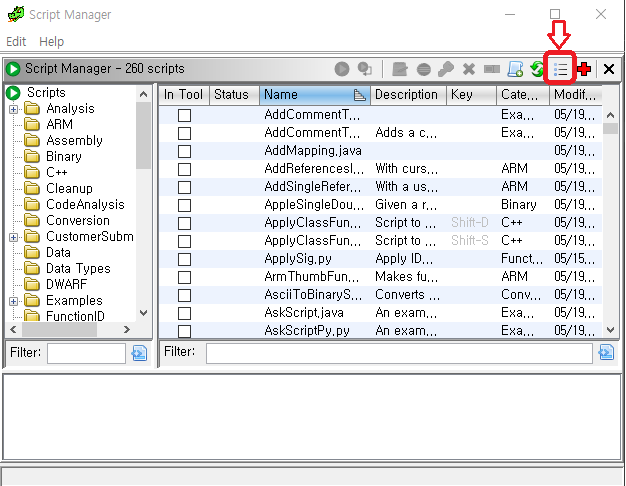The width and height of the screenshot is (626, 486).
Task: Select the Scripts root node
Action: point(46,93)
